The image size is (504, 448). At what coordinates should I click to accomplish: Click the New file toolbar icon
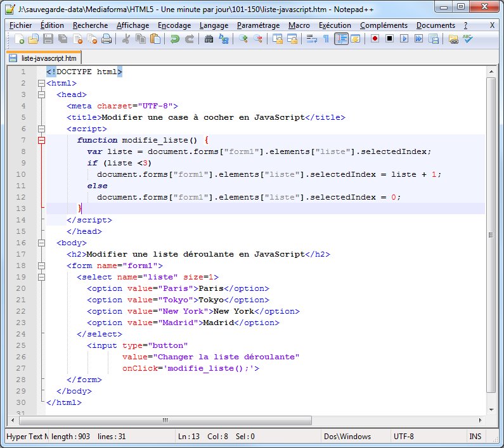tap(19, 39)
